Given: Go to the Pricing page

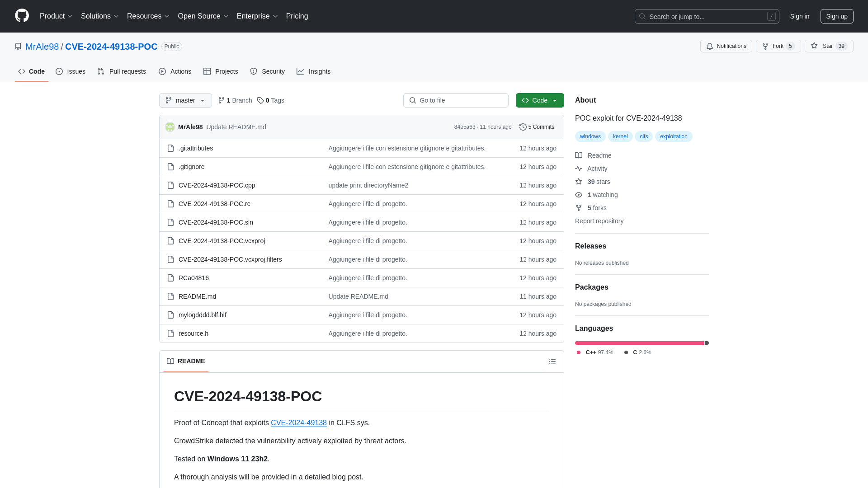Looking at the screenshot, I should click(x=297, y=16).
